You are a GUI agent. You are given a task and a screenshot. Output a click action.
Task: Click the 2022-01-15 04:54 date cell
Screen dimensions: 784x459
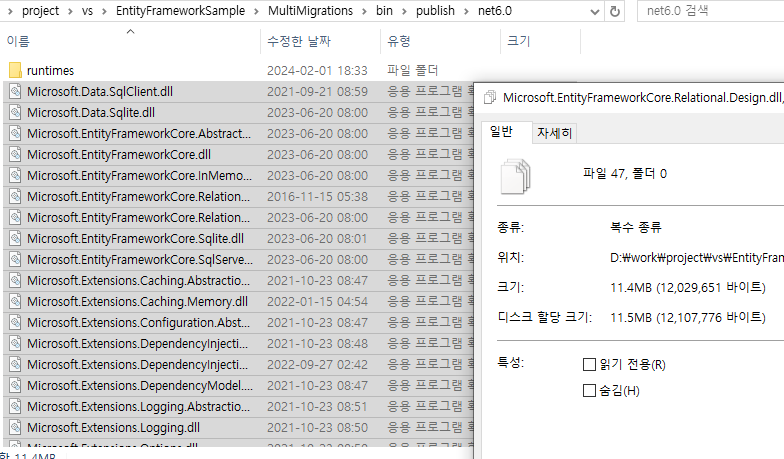point(317,302)
